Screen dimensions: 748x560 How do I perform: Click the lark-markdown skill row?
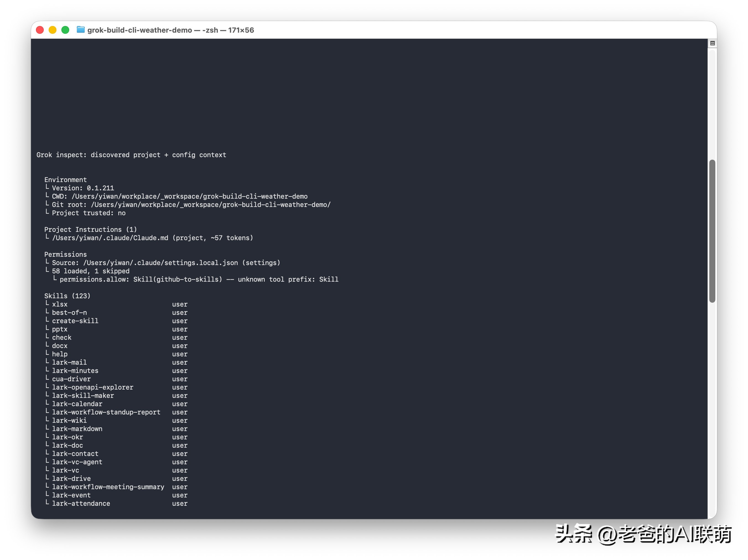pyautogui.click(x=116, y=429)
